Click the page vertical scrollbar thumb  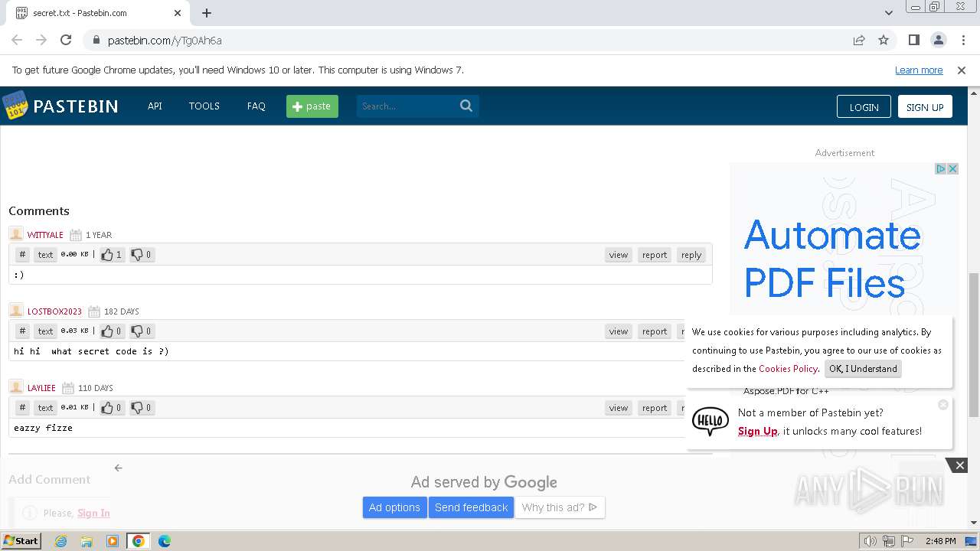pos(974,344)
